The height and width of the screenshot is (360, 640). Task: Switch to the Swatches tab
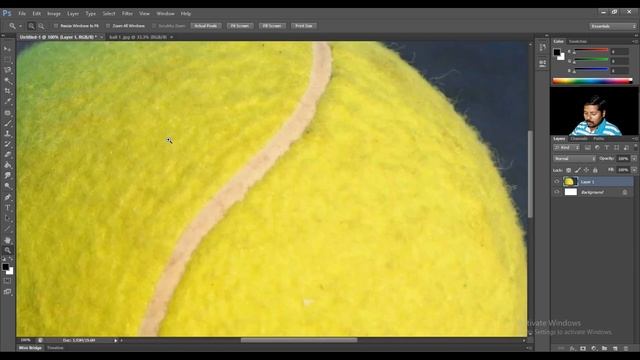[x=578, y=42]
